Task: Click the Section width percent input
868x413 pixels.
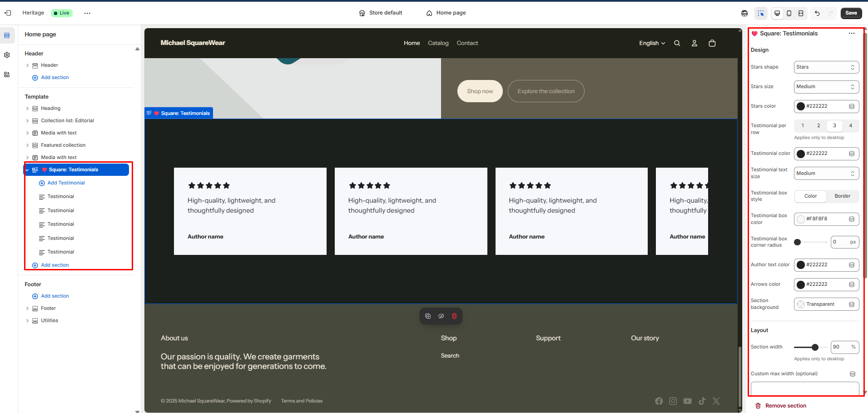Action: [x=845, y=347]
